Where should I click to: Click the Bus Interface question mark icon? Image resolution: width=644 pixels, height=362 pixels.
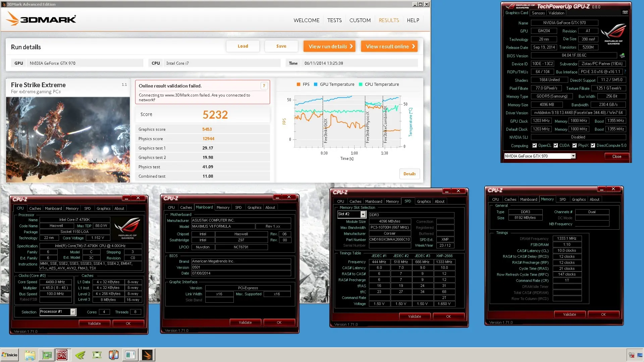(625, 72)
